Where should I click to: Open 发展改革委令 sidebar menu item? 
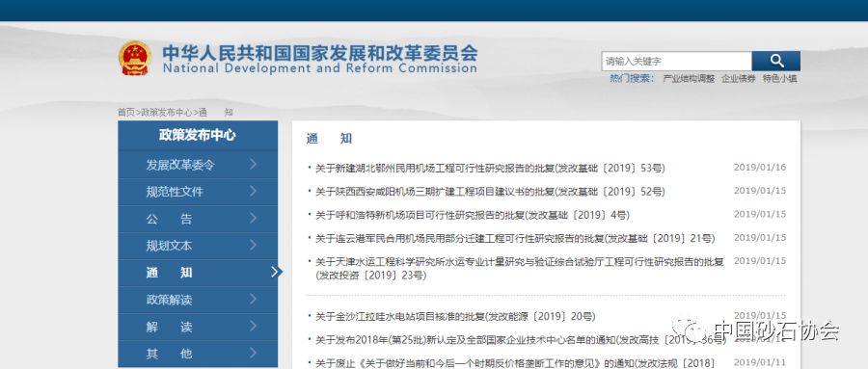click(x=198, y=165)
